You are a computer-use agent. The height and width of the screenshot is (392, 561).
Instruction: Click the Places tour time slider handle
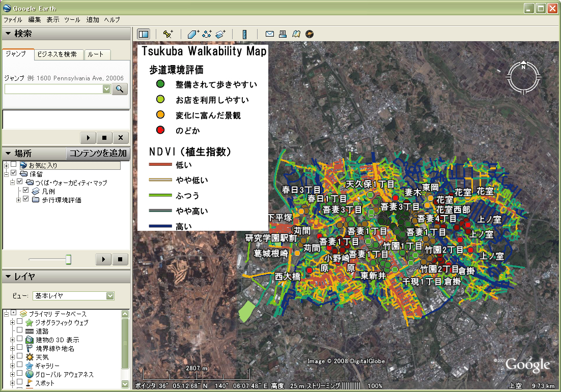coord(68,260)
